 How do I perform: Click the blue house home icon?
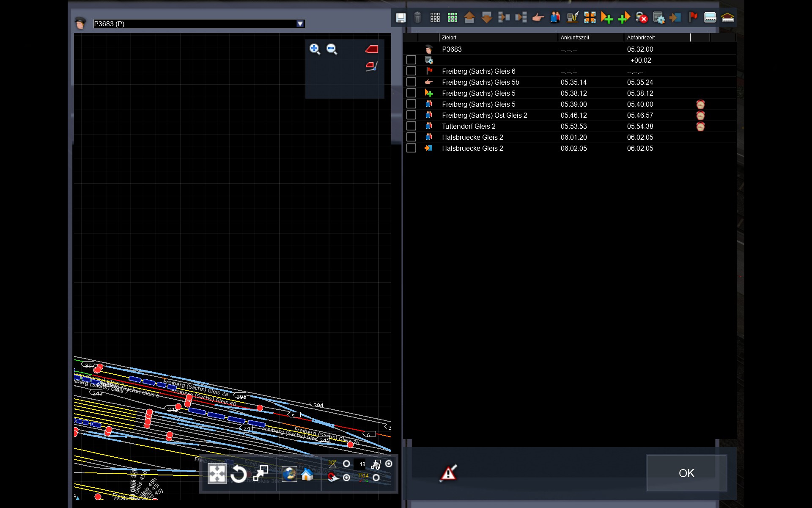click(307, 474)
